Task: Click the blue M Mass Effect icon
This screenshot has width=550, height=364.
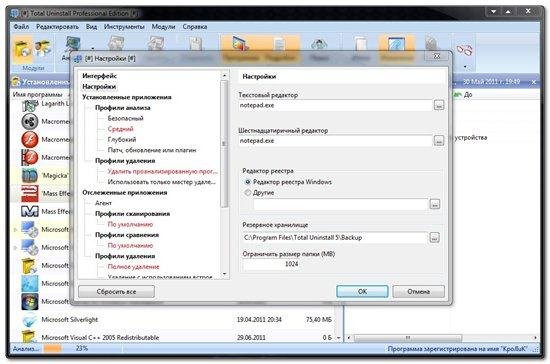Action: click(30, 211)
